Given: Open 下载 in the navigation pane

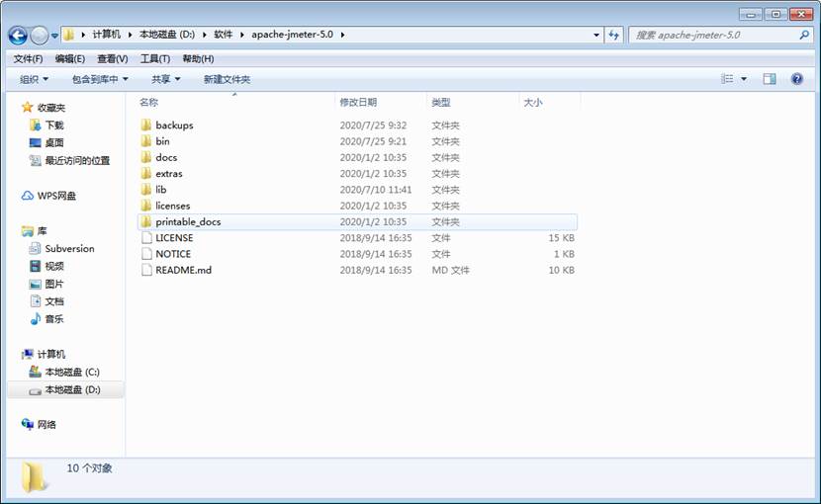Looking at the screenshot, I should click(54, 126).
